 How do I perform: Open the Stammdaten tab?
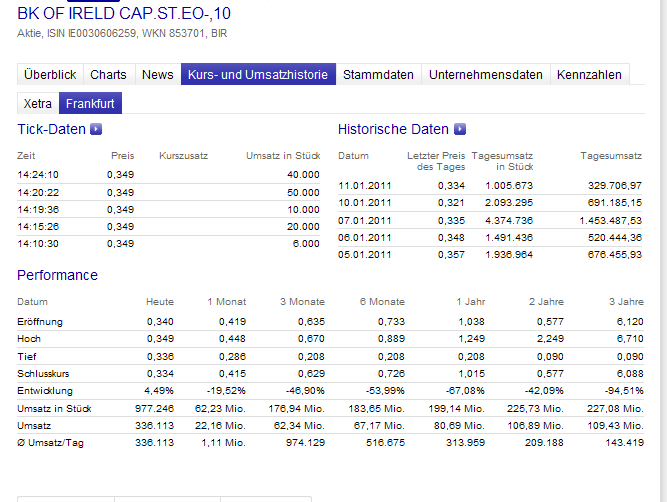(x=378, y=75)
